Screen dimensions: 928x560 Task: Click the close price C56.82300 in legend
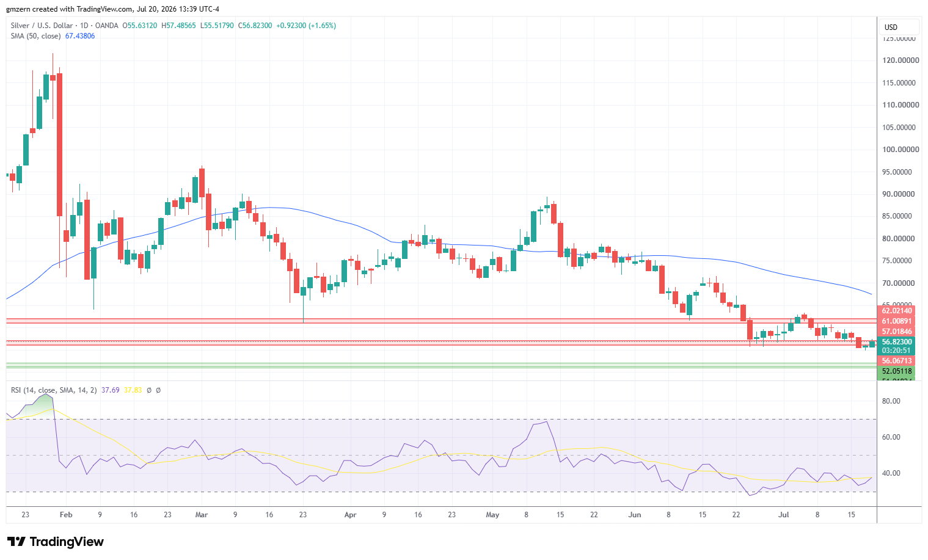[255, 26]
